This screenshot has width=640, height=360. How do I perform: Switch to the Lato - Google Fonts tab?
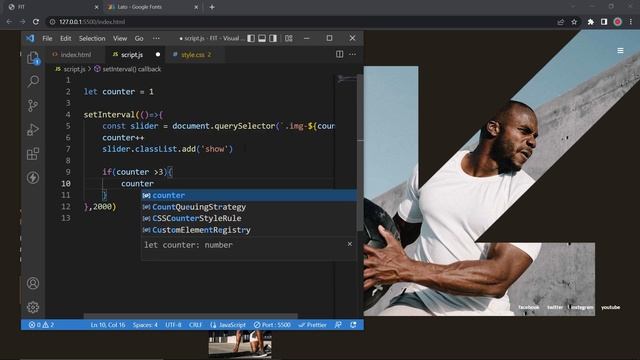pyautogui.click(x=153, y=7)
